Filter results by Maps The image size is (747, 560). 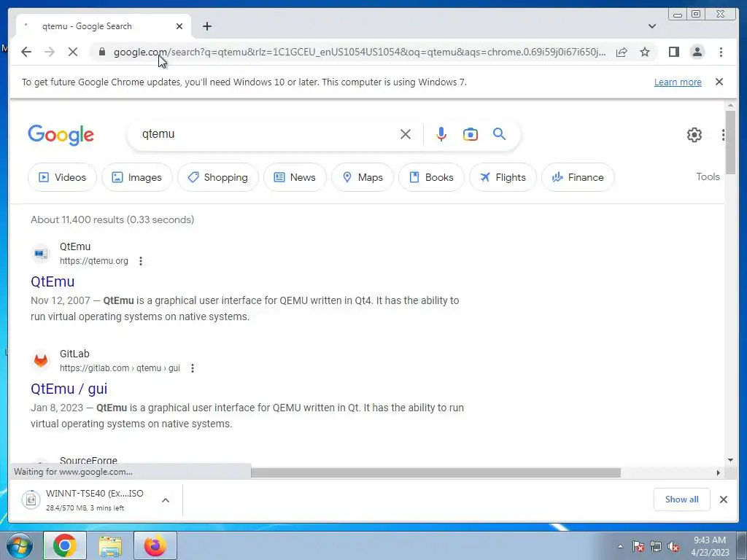tap(363, 177)
